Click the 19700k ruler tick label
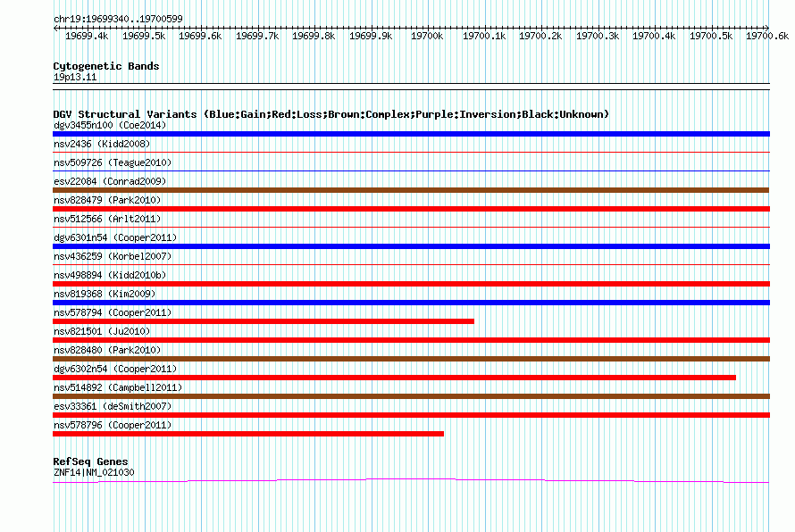Screen dimensions: 795x532 (x=427, y=36)
